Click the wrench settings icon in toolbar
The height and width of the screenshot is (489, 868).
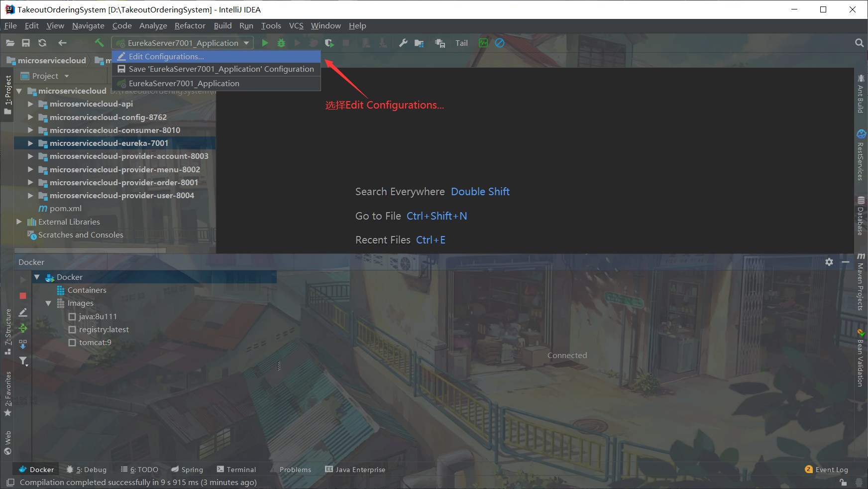click(x=403, y=43)
